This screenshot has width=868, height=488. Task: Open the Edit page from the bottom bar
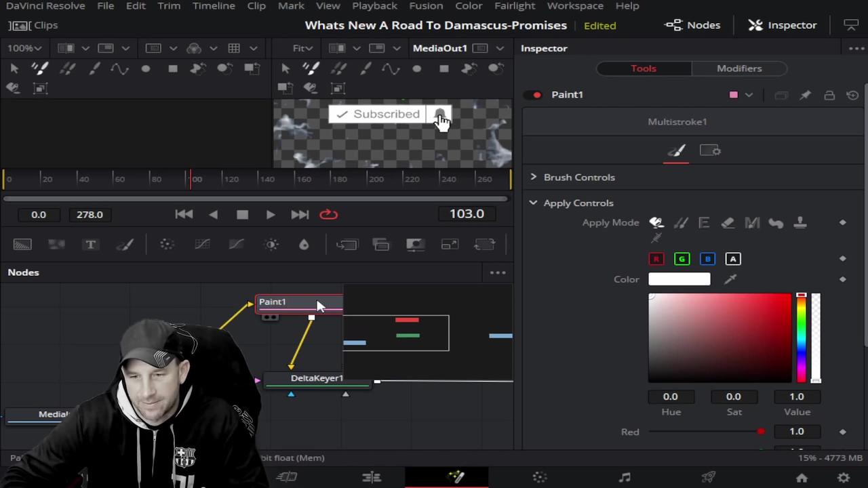372,476
